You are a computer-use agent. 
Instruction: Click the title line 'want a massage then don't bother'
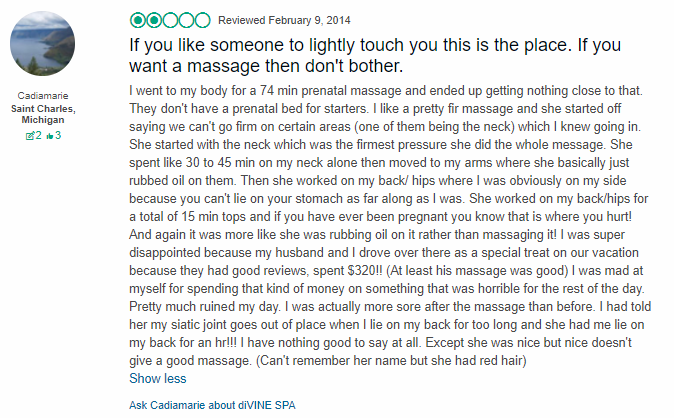coord(266,66)
